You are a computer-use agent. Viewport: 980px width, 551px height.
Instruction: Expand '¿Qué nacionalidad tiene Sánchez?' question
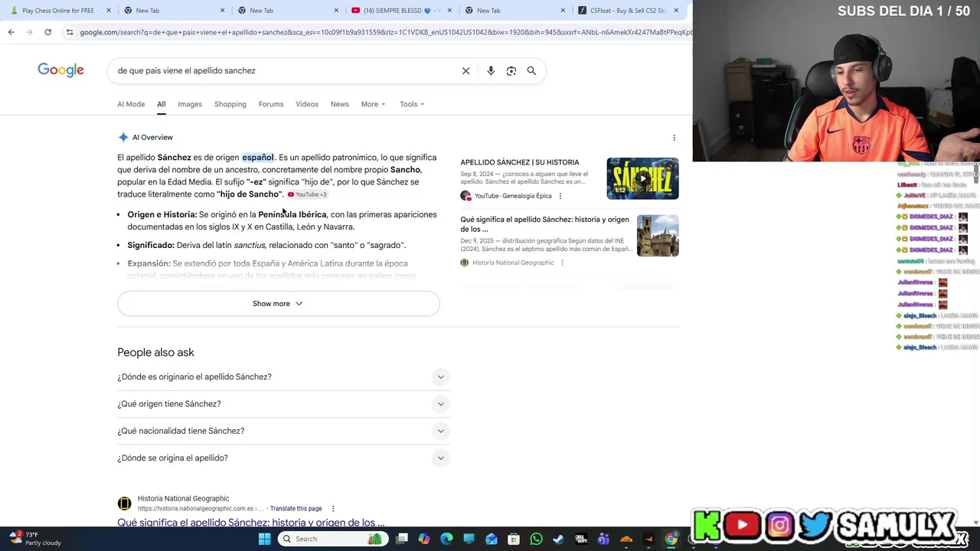(283, 431)
